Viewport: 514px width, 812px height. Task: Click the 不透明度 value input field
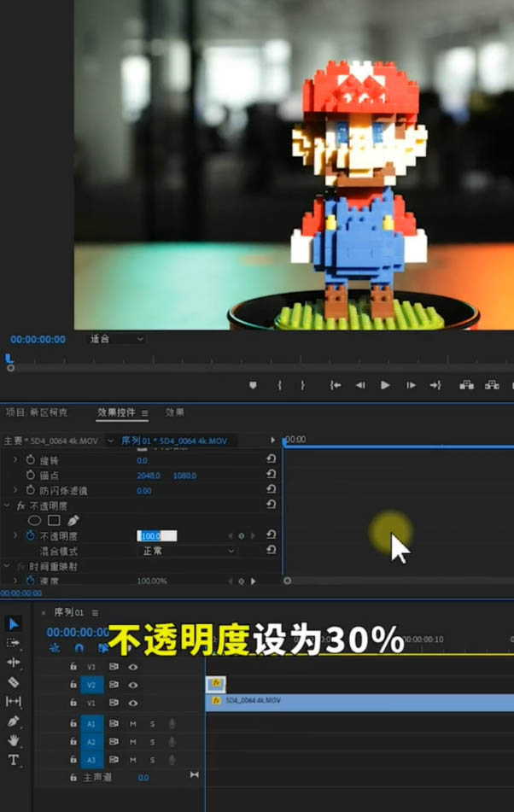156,536
